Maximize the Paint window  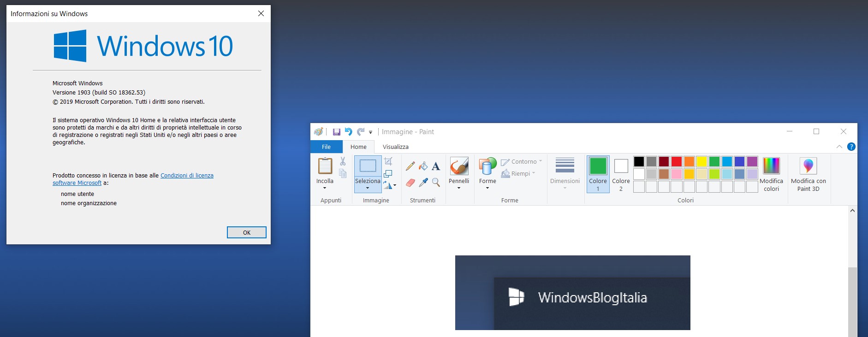pyautogui.click(x=816, y=131)
